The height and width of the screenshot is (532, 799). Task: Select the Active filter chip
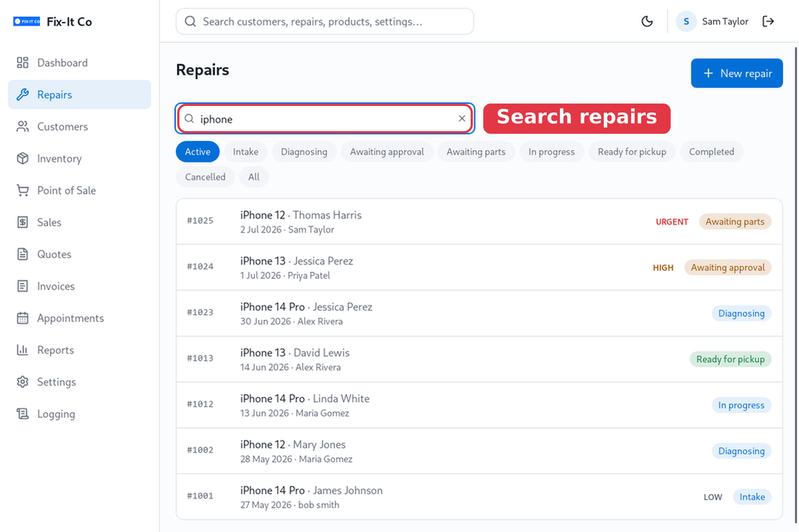click(198, 152)
